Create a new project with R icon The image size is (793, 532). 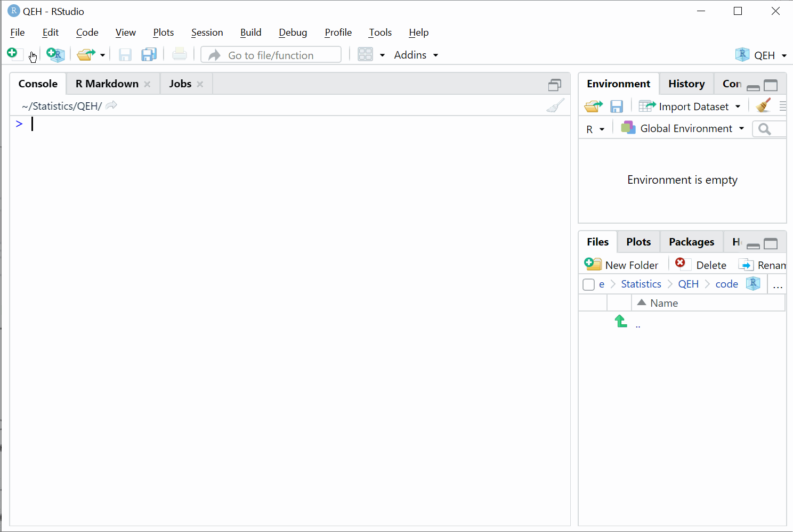55,54
